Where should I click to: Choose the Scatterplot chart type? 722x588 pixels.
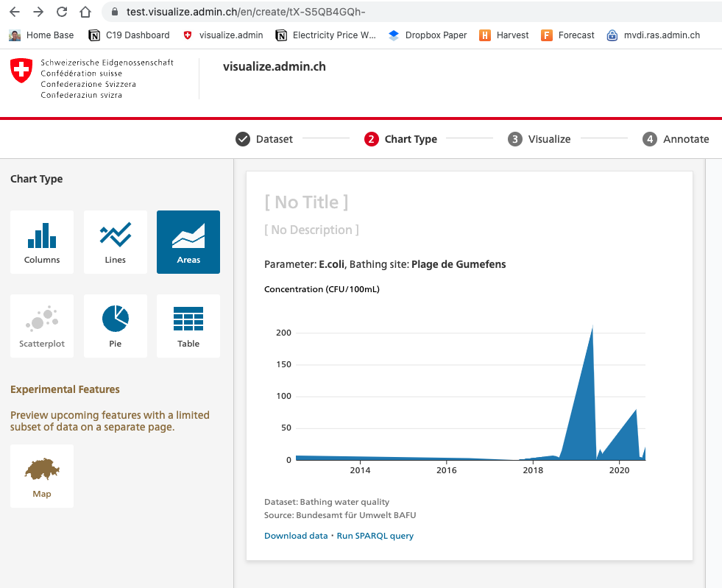click(x=41, y=325)
